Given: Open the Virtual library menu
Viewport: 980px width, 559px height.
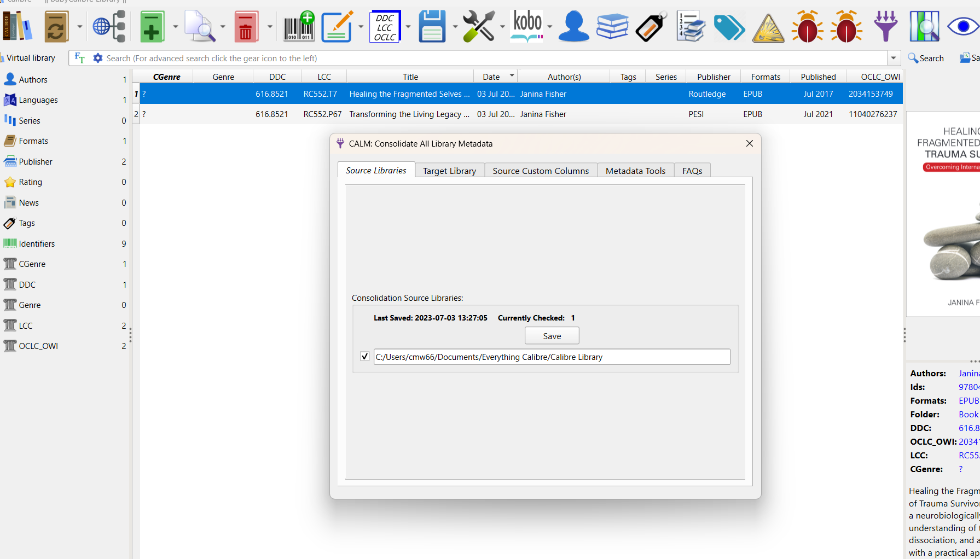Looking at the screenshot, I should [x=28, y=58].
